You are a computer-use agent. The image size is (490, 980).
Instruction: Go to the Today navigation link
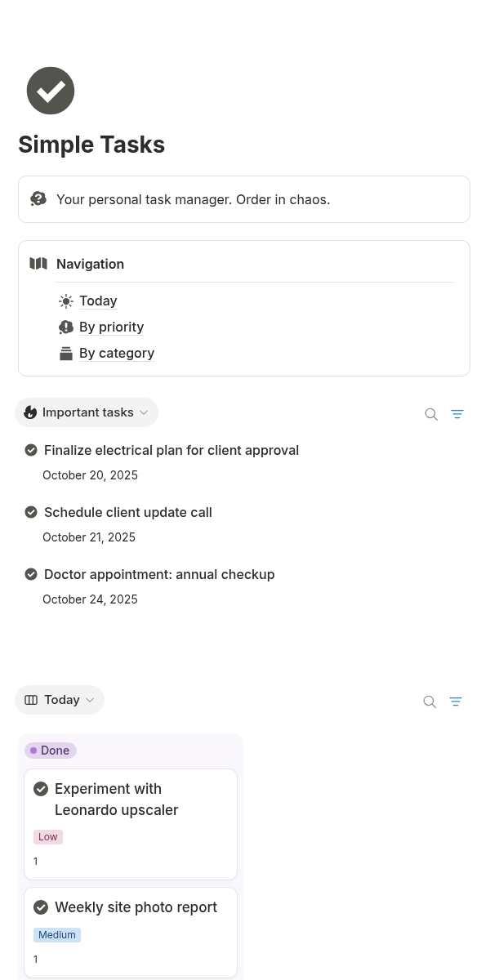click(98, 301)
